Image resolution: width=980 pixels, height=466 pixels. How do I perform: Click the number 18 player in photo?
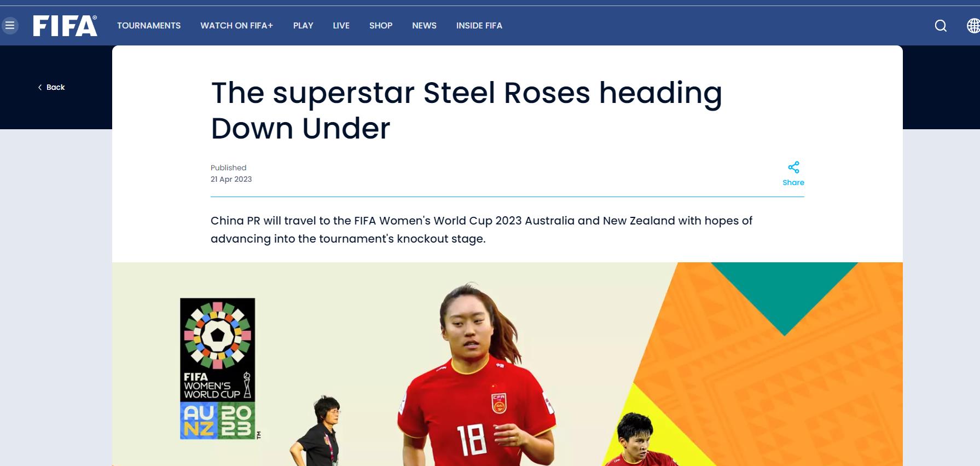pos(475,375)
